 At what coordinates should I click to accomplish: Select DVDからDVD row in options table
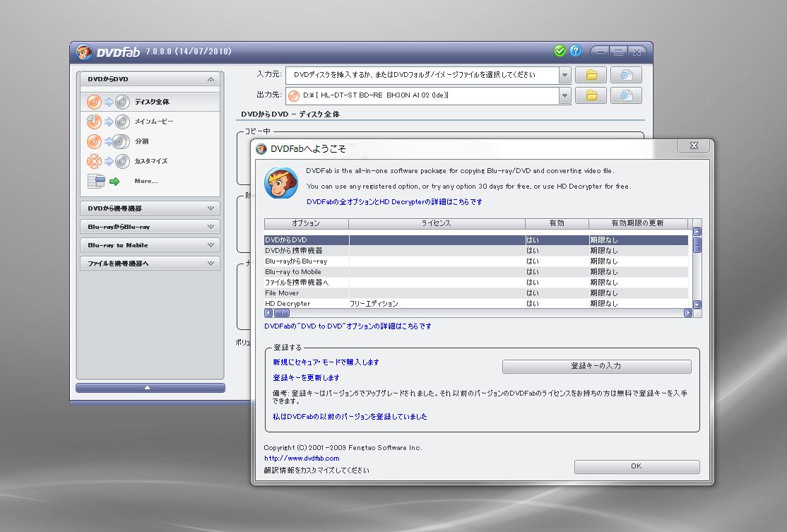[476, 240]
